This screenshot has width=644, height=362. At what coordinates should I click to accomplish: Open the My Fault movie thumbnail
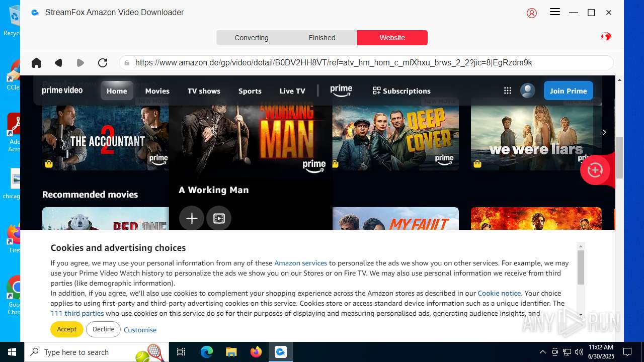pos(395,219)
